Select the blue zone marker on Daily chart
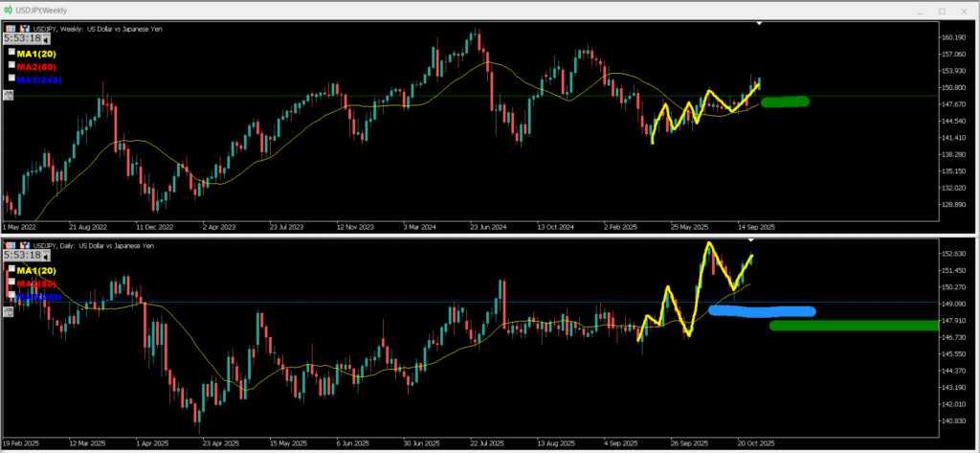This screenshot has height=453, width=980. [x=762, y=311]
